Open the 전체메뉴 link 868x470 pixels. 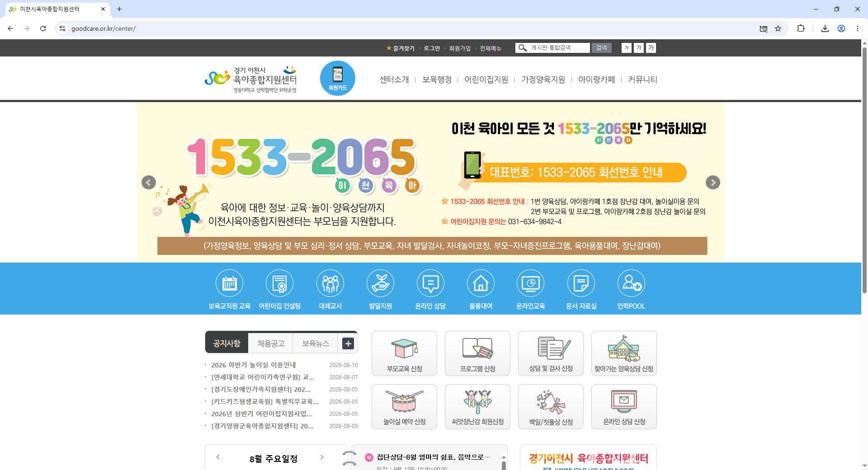coord(491,48)
